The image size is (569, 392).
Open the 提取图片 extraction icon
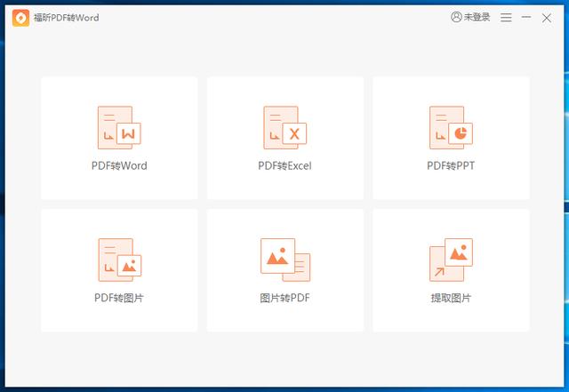point(451,260)
